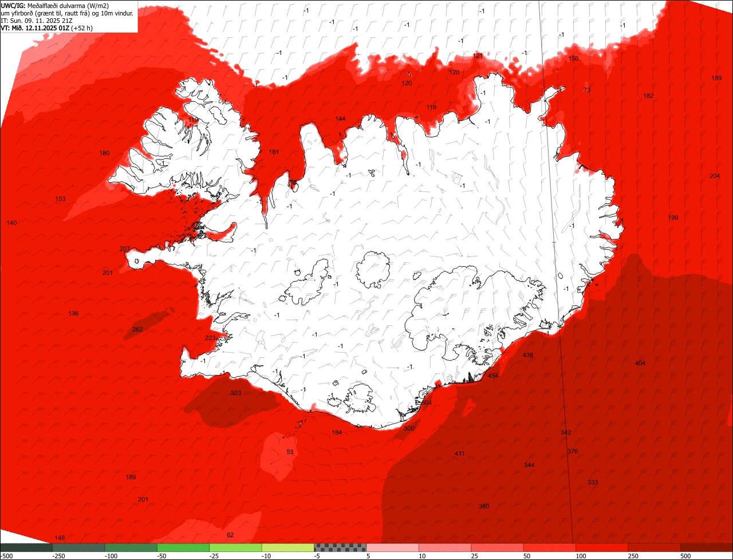This screenshot has width=733, height=560.
Task: Click the map value '53' in the lighter patch
Action: (x=290, y=452)
